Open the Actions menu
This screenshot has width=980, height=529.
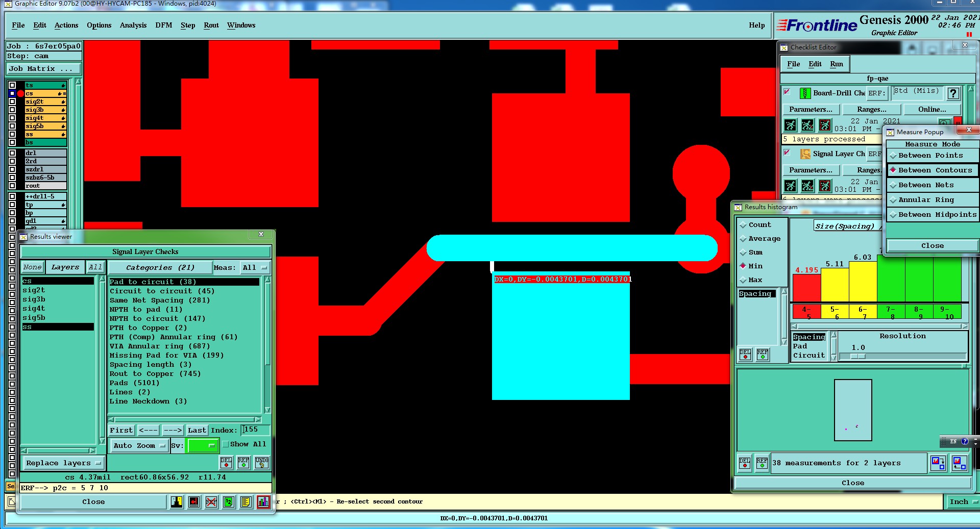66,26
